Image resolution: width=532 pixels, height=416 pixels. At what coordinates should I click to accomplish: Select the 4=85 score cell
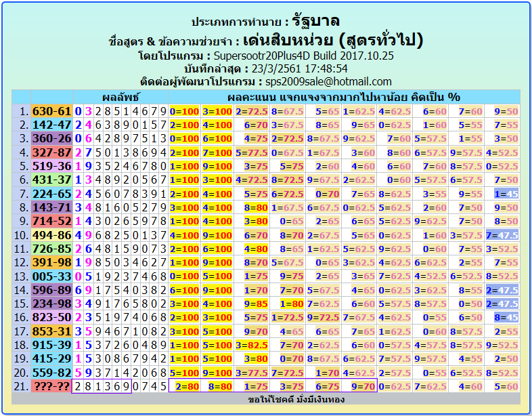tap(252, 304)
